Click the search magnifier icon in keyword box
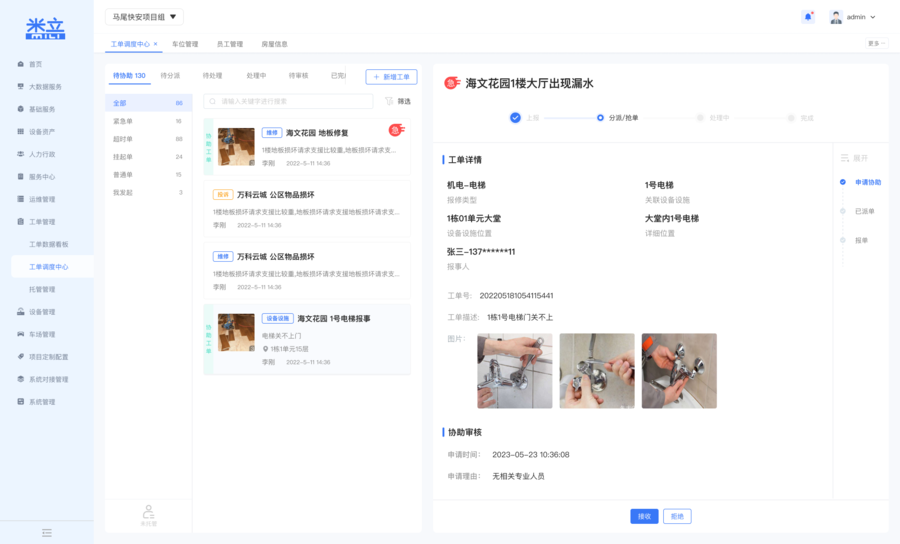The height and width of the screenshot is (544, 900). pos(212,102)
